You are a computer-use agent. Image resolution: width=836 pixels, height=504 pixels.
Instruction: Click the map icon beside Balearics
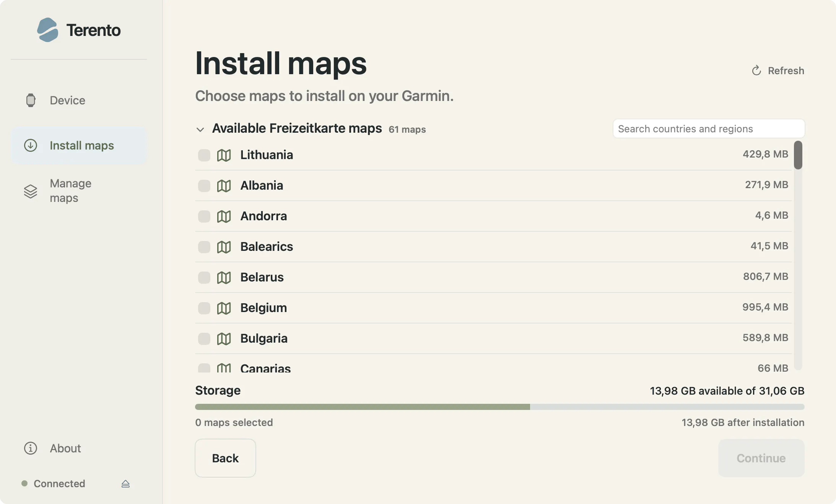pyautogui.click(x=224, y=247)
